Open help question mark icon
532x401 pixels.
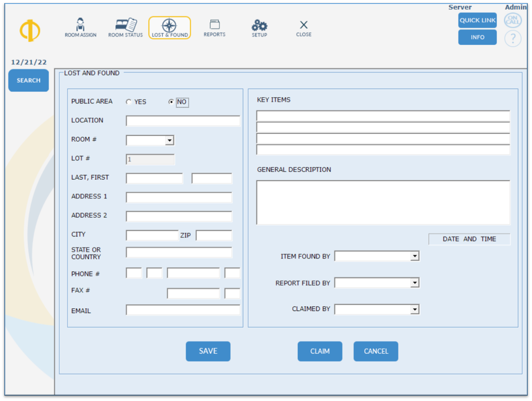[513, 38]
